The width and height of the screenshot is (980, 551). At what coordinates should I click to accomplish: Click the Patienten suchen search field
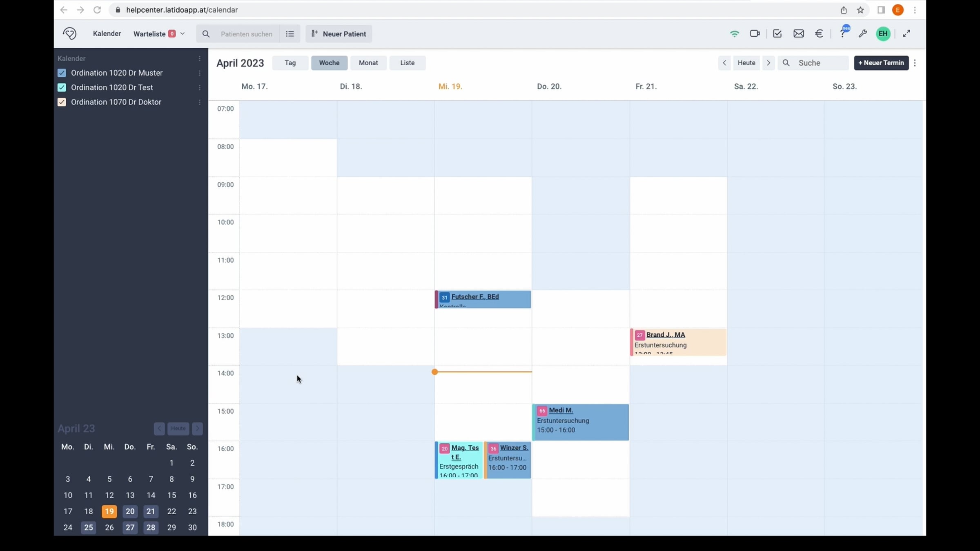(246, 34)
